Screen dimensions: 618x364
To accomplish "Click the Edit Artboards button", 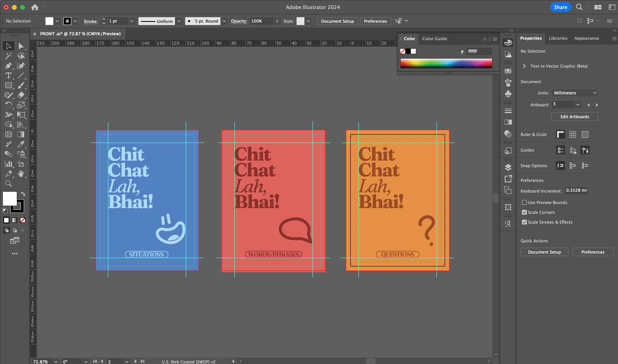I will [x=574, y=117].
